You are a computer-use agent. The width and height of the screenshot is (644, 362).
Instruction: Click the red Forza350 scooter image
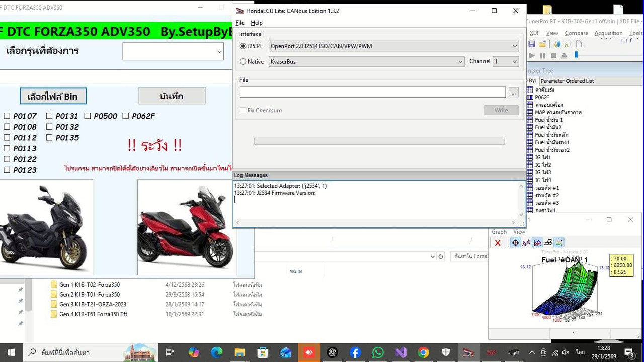(186, 228)
